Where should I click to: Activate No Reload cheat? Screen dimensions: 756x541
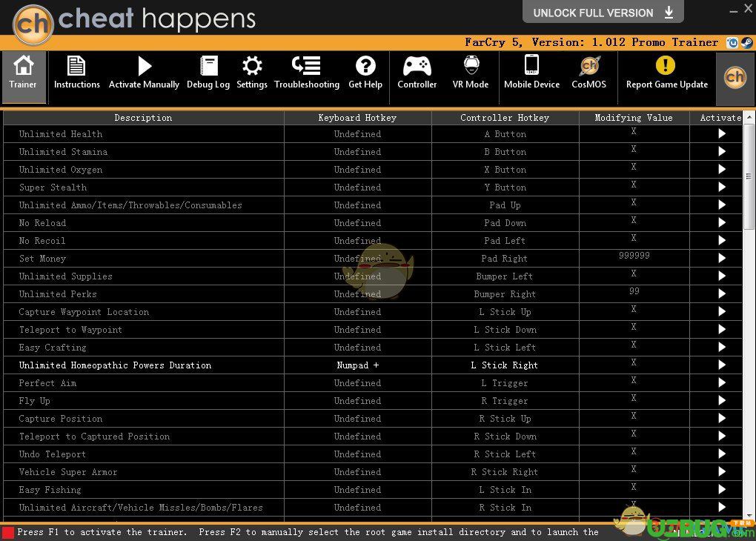point(721,223)
